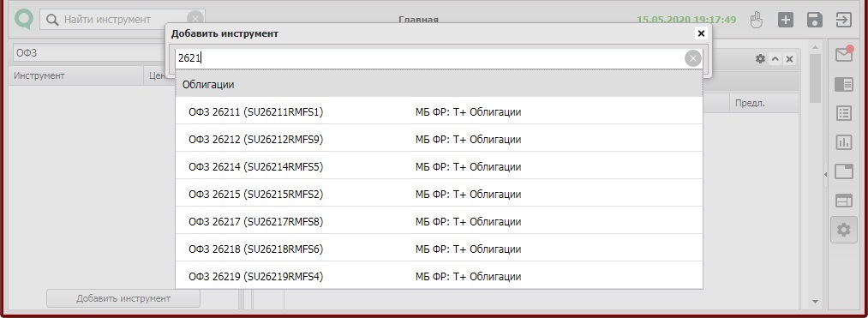Select ОФЗ 26214 (SU26214RMFS5) result
The height and width of the screenshot is (318, 868).
439,166
